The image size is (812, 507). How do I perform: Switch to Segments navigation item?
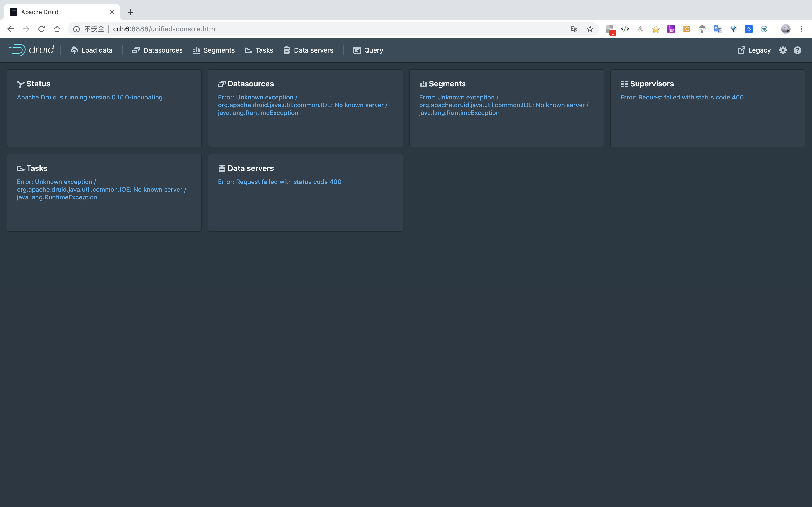coord(214,50)
